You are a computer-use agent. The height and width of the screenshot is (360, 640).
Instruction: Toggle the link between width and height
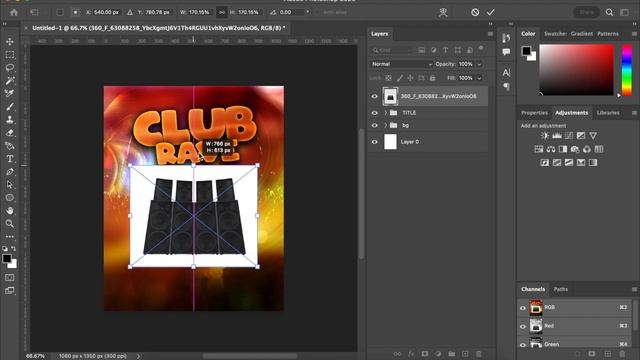[222, 13]
